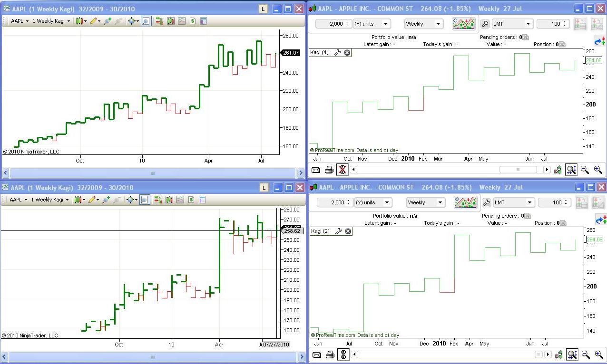
Task: Zoom out on the bottom ProRealTime chart
Action: 585,354
